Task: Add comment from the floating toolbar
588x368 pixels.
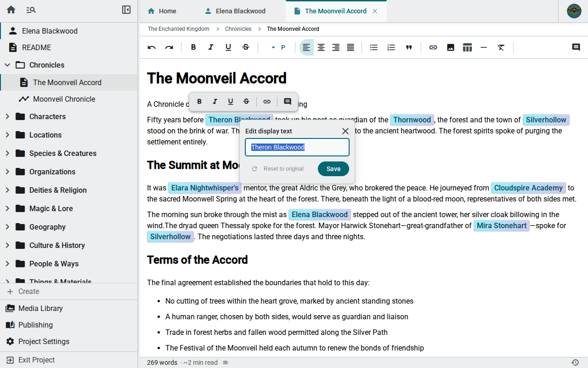Action: (288, 102)
